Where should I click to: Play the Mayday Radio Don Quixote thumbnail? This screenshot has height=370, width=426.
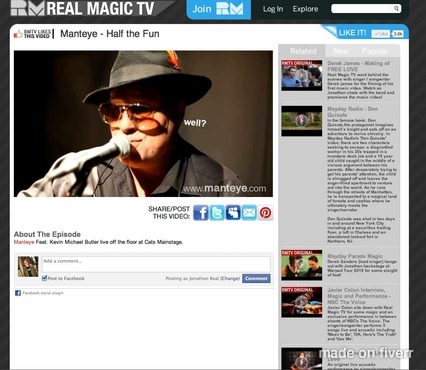click(x=302, y=121)
